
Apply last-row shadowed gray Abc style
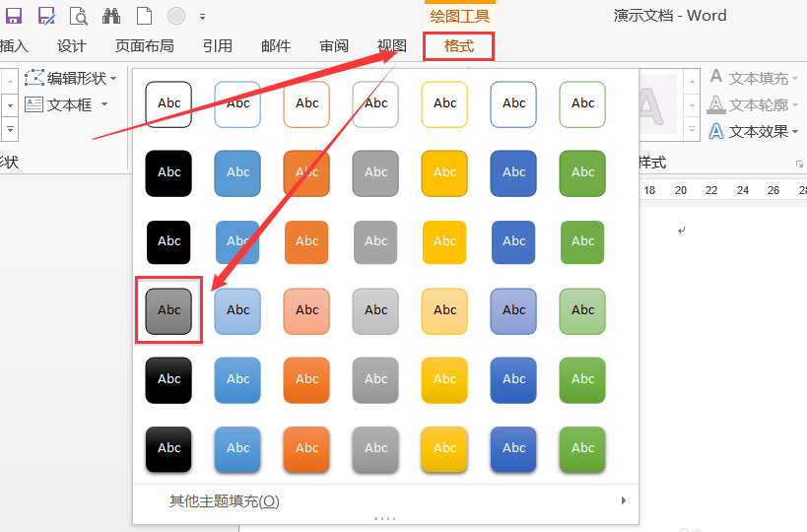(375, 449)
